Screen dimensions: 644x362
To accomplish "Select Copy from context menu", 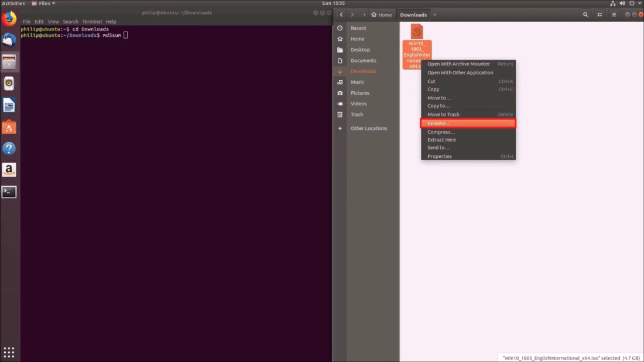I will click(x=468, y=89).
